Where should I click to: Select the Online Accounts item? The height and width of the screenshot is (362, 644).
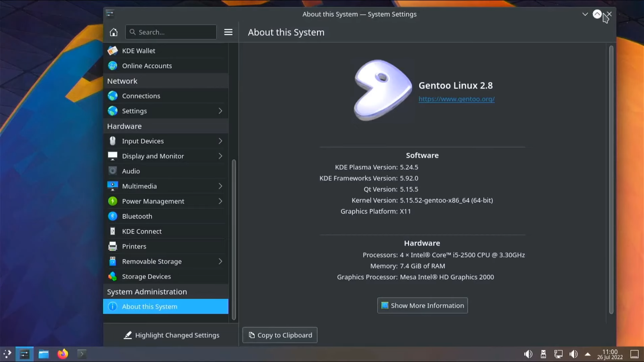tap(147, 66)
